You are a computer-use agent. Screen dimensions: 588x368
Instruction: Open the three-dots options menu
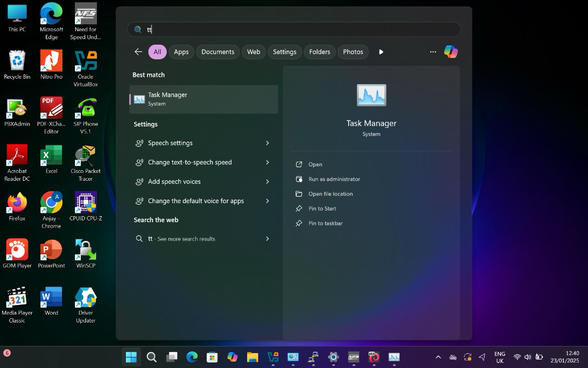pos(433,52)
